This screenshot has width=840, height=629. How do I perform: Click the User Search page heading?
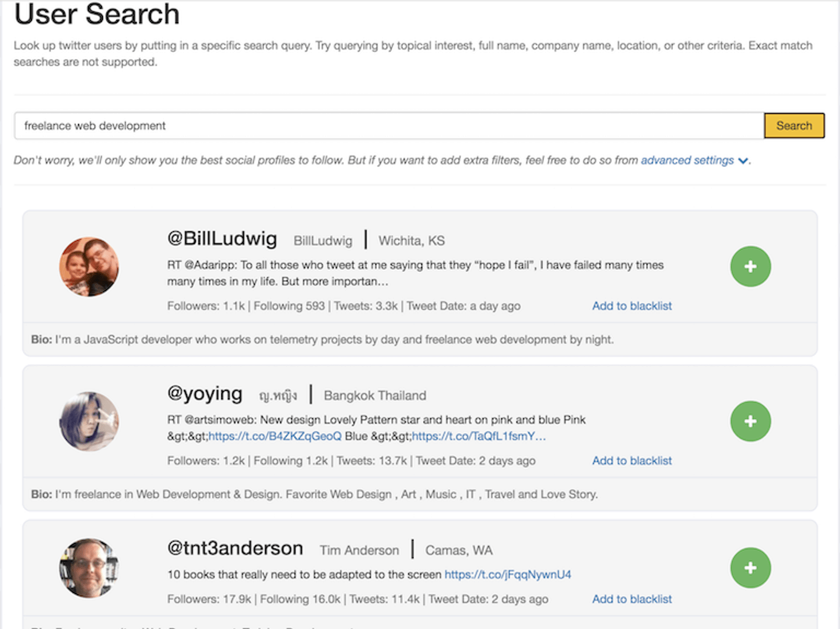tap(97, 14)
